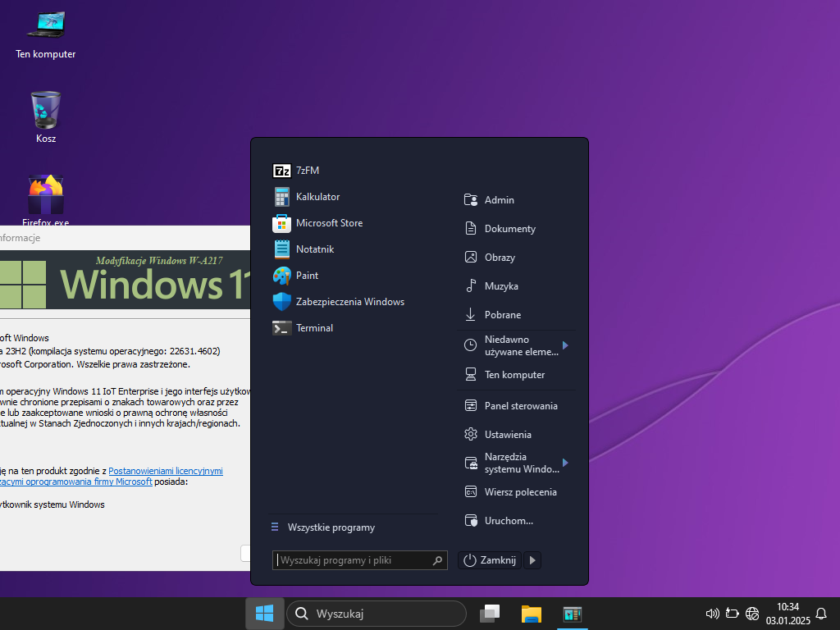The image size is (840, 630).
Task: Open Microsoft Store
Action: click(x=328, y=223)
